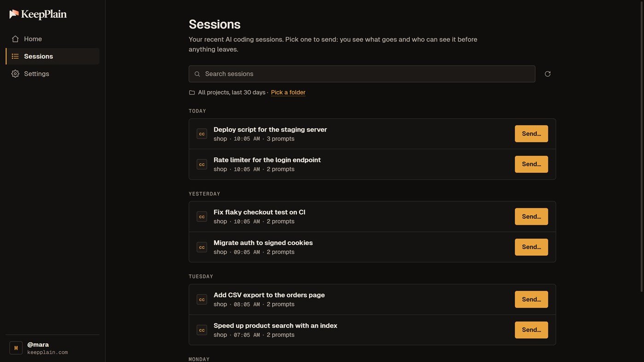The height and width of the screenshot is (362, 644).
Task: Click the cc icon beside Migrate auth session
Action: pos(202,247)
